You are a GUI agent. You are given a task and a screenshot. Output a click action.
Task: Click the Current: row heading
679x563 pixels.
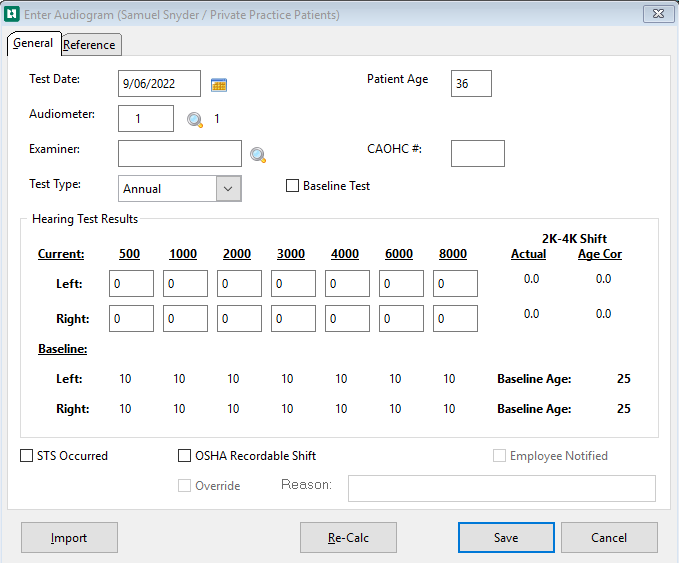[61, 254]
